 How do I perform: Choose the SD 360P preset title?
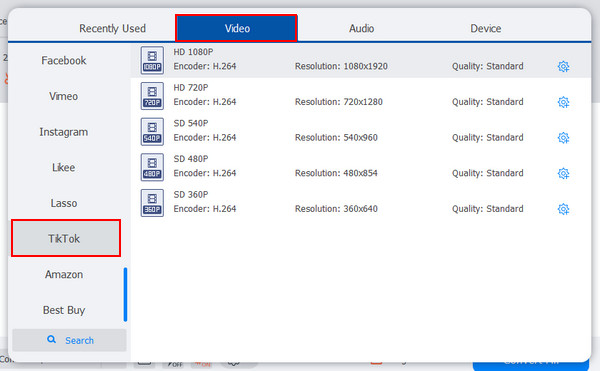[x=191, y=194]
